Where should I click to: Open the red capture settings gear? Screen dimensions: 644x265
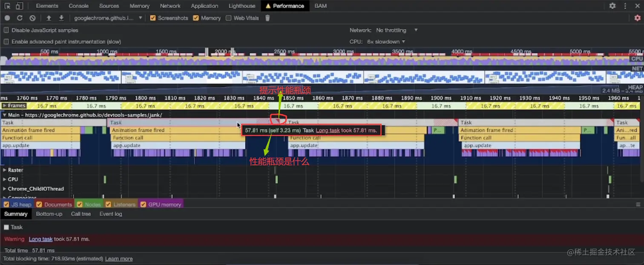[x=637, y=18]
